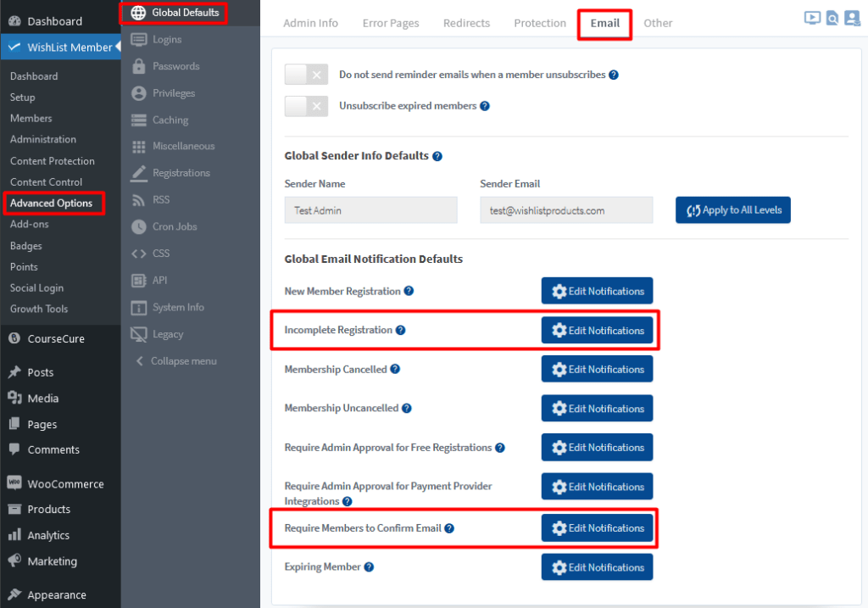This screenshot has width=868, height=608.
Task: Open help tooltip for Incomplete Registration
Action: coord(400,330)
